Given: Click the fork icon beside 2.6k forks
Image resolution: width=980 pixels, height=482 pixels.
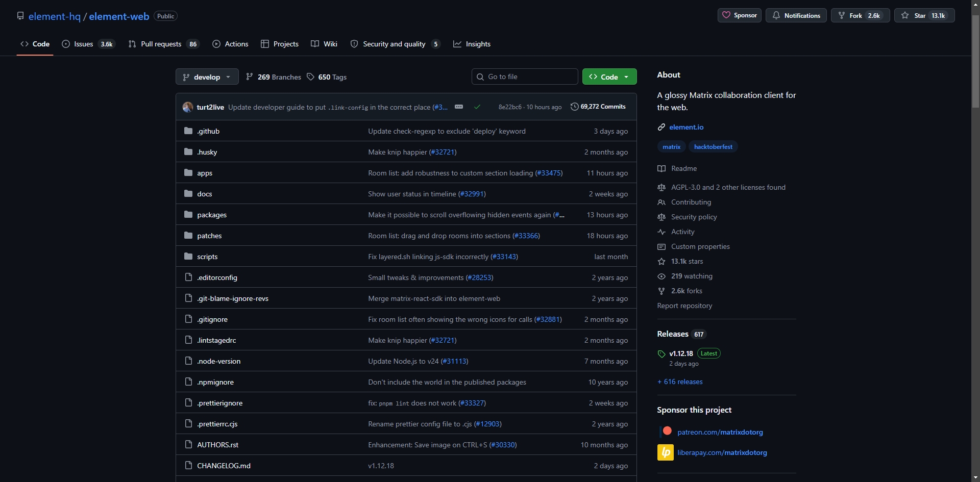Looking at the screenshot, I should (661, 291).
